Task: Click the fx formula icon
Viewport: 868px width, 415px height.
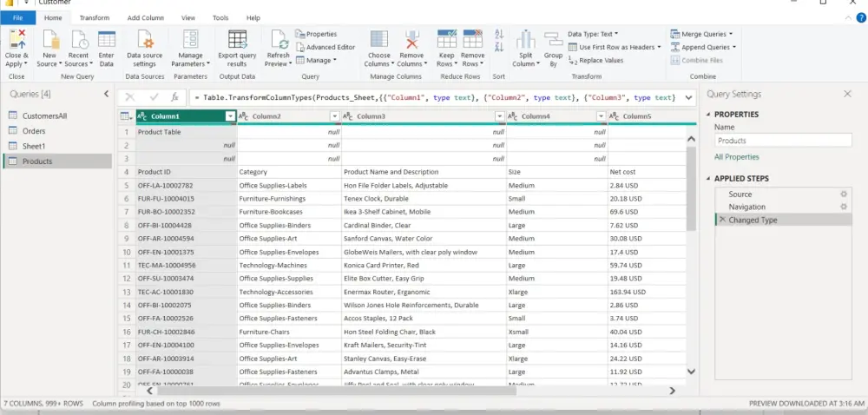Action: coord(175,97)
